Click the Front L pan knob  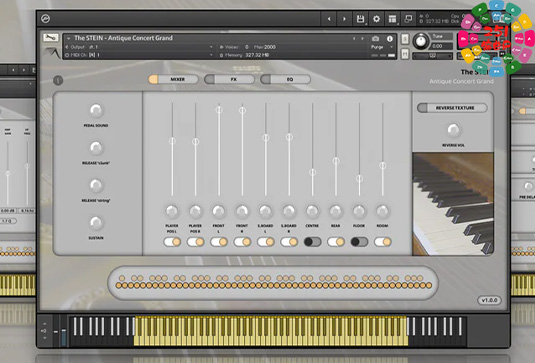click(x=219, y=211)
